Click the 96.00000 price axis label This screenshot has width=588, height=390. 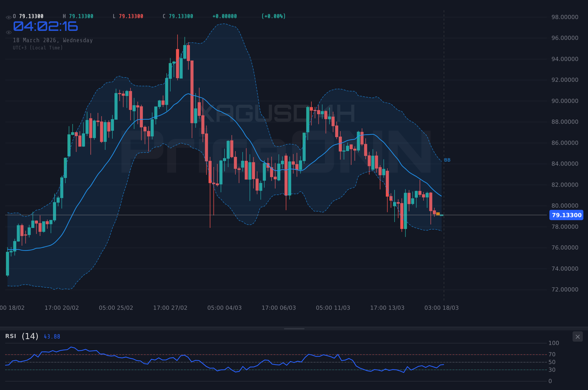point(565,38)
